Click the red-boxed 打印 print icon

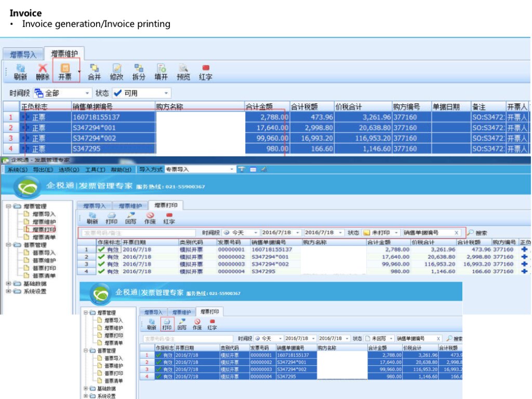click(167, 324)
